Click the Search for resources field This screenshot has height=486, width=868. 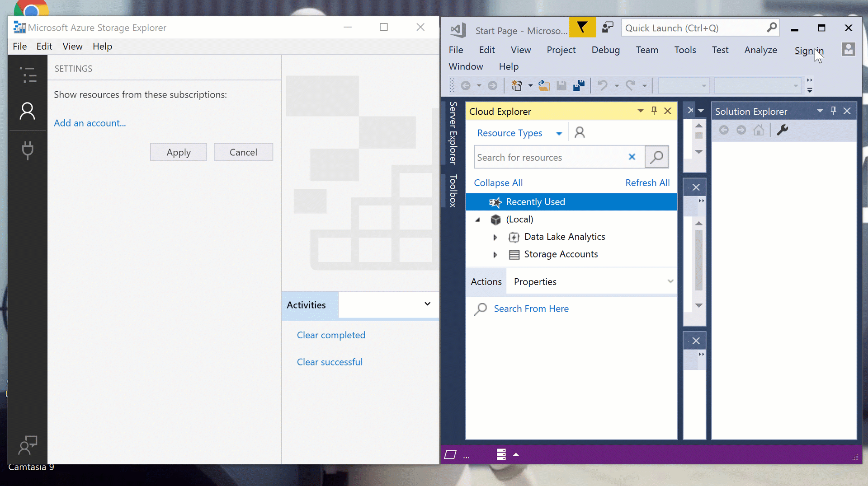pyautogui.click(x=549, y=158)
